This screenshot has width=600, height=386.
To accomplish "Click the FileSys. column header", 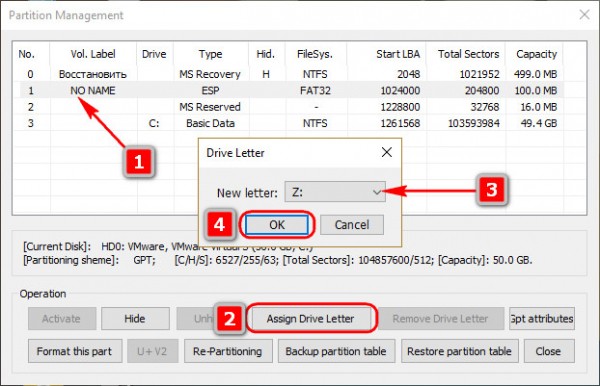I will click(316, 54).
